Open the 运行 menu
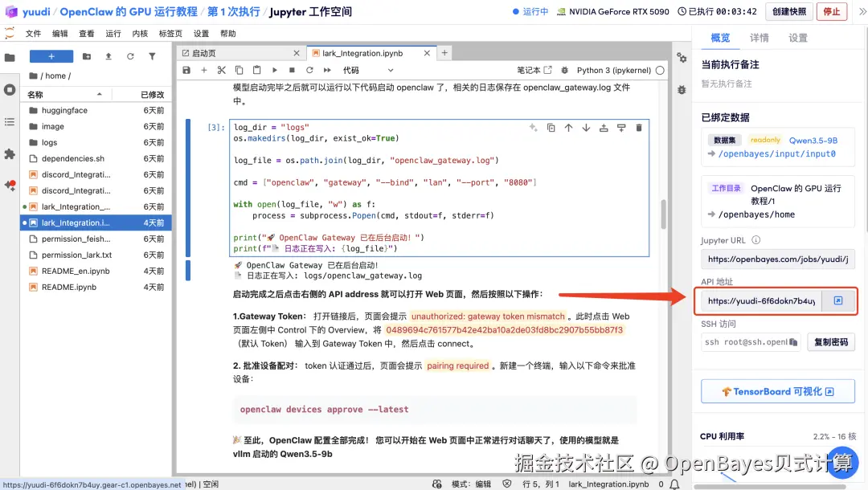This screenshot has height=490, width=868. 113,34
